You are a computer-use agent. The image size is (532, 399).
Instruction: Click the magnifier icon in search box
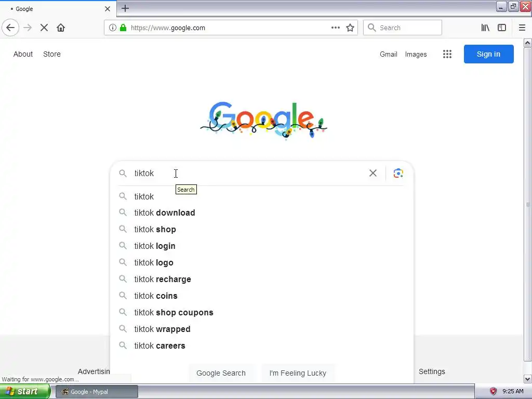[123, 174]
